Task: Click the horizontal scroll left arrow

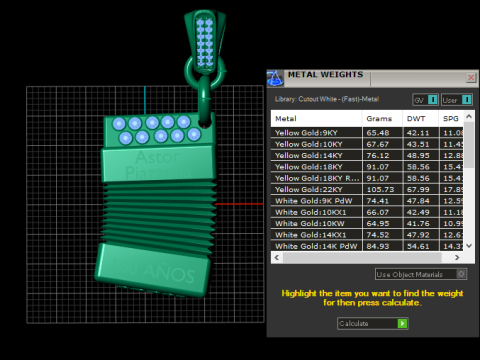Action: click(277, 257)
